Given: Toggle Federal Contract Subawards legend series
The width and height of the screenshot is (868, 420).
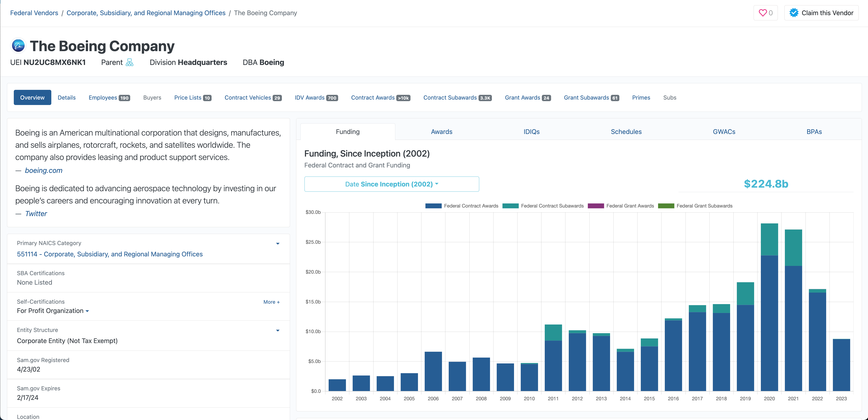Looking at the screenshot, I should pyautogui.click(x=543, y=206).
